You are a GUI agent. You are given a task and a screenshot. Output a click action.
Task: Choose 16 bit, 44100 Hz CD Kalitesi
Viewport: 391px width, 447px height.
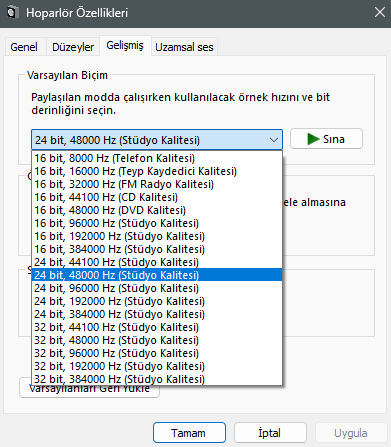[157, 197]
